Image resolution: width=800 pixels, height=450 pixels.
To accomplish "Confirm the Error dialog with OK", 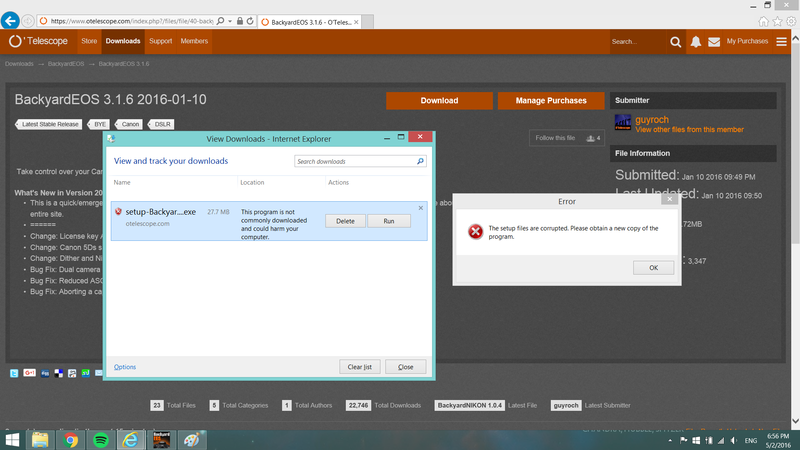I will tap(654, 268).
